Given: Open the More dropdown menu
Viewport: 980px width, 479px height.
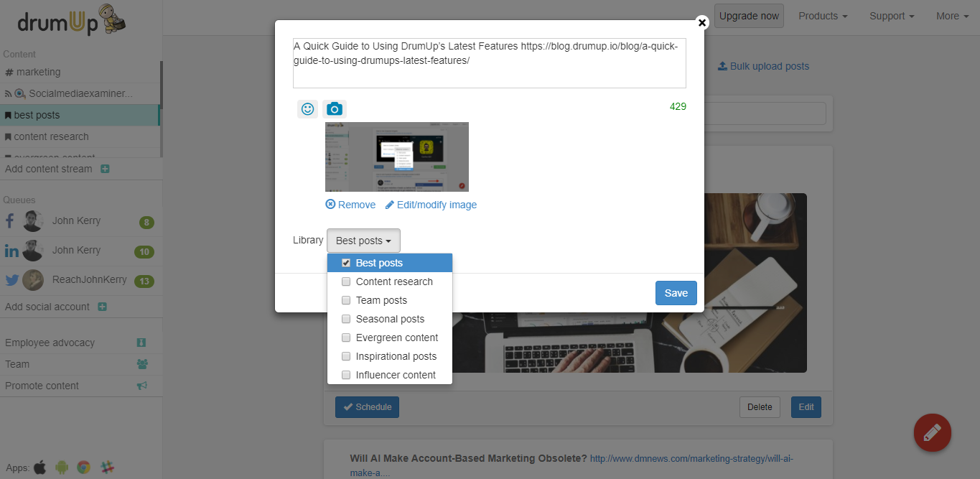Looking at the screenshot, I should 952,16.
